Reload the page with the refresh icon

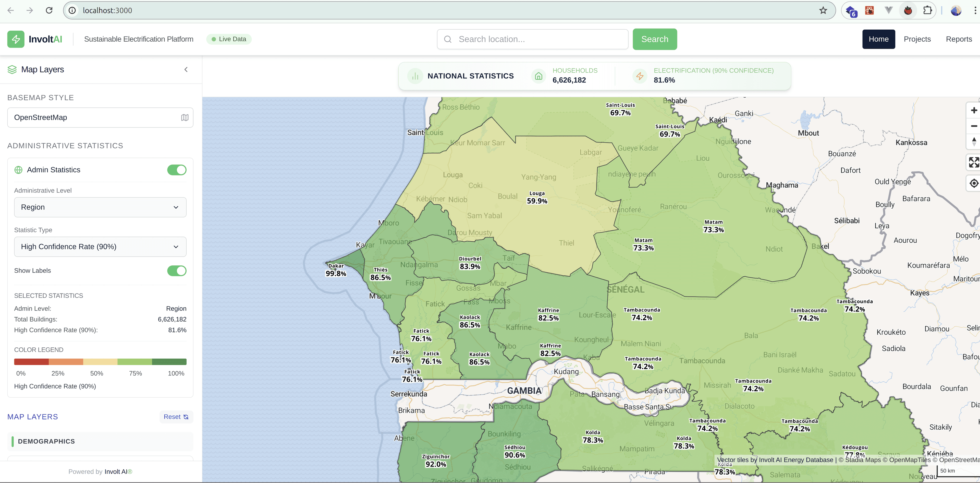click(x=49, y=10)
